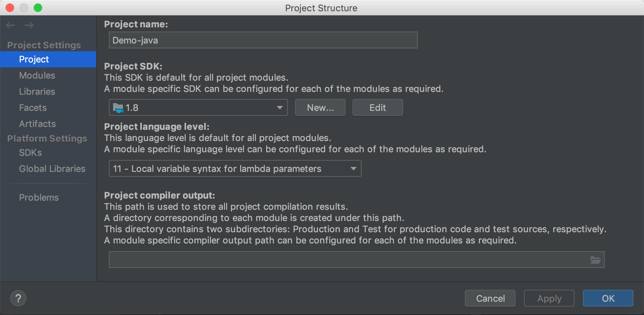Confirm with the OK button

point(608,299)
